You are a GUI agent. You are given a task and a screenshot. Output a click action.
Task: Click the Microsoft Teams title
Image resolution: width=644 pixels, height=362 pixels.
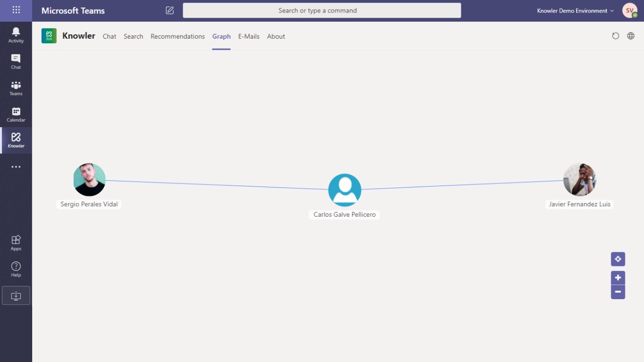click(x=73, y=11)
